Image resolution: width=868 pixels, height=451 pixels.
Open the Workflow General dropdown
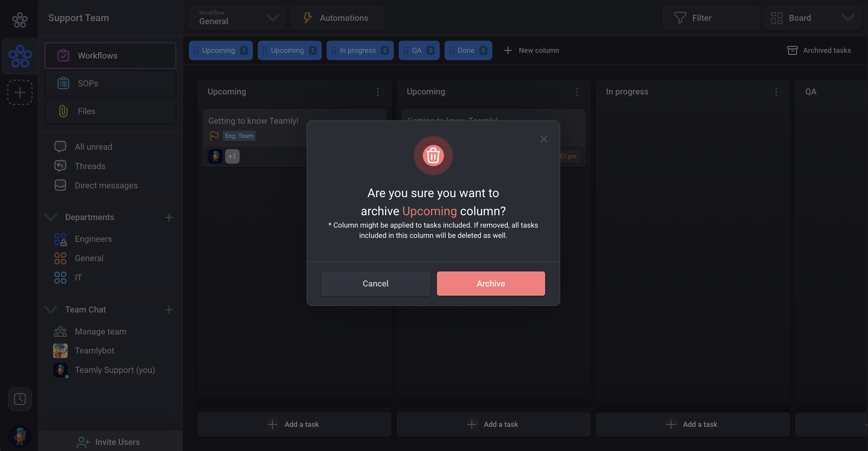coord(237,18)
